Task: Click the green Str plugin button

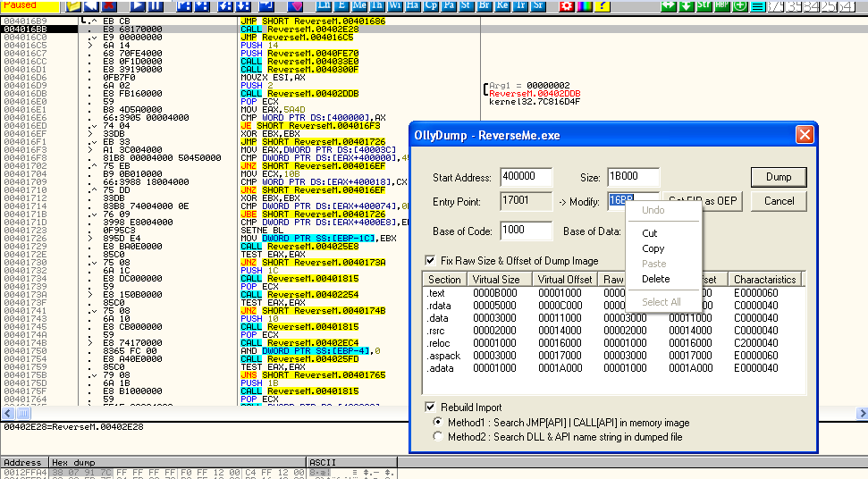Action: (x=704, y=6)
